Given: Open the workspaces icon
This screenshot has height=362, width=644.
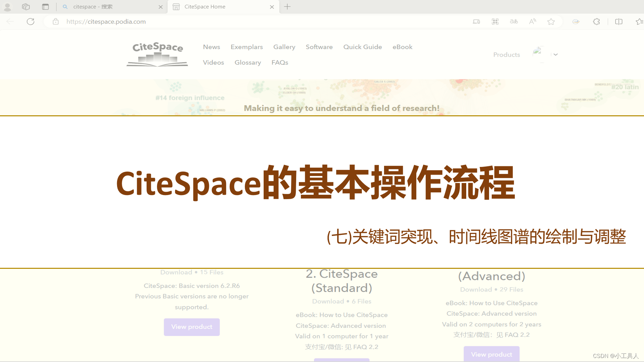Looking at the screenshot, I should pos(26,7).
